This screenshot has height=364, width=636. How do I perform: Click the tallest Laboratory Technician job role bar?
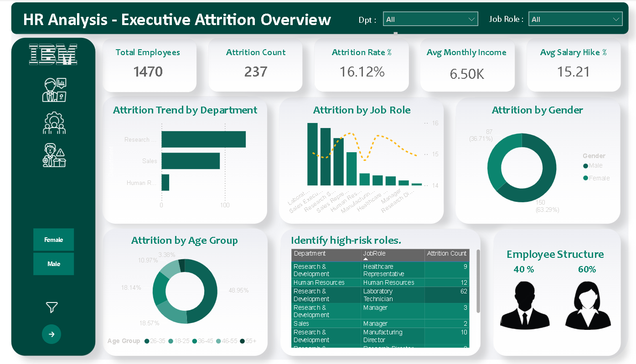(x=312, y=154)
